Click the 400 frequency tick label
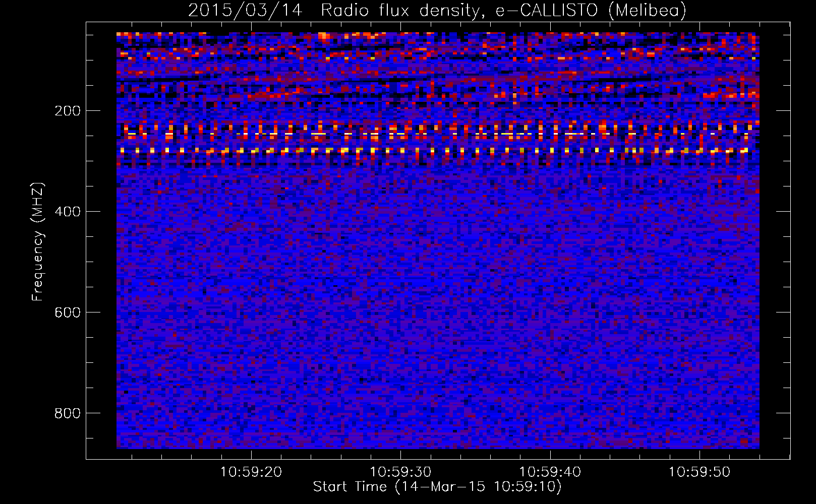 (x=68, y=212)
